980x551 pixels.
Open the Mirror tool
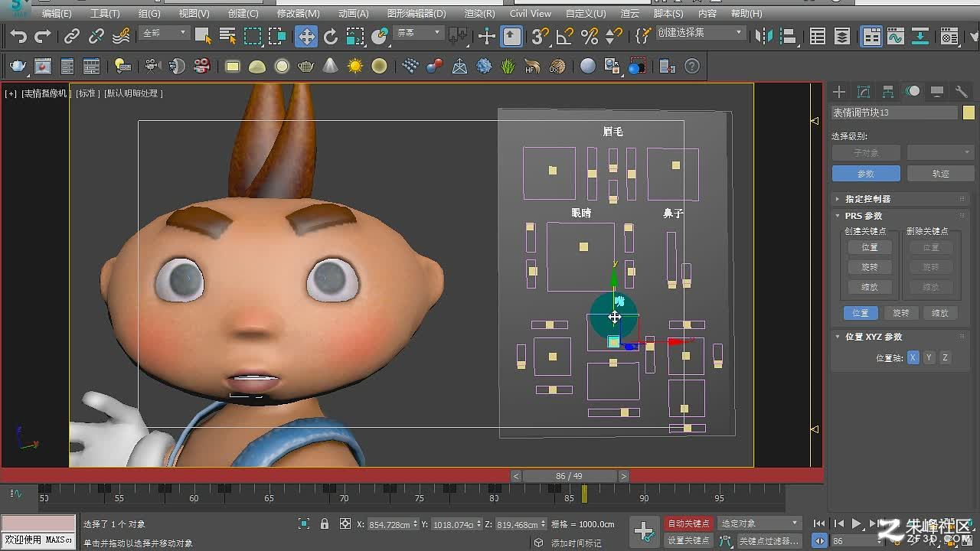tap(764, 36)
